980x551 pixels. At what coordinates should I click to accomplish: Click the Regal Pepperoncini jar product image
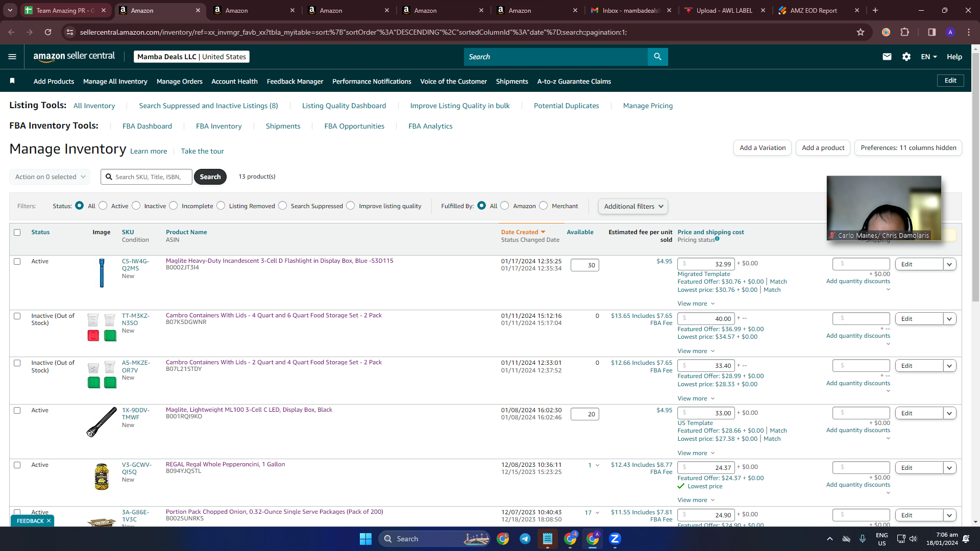102,477
